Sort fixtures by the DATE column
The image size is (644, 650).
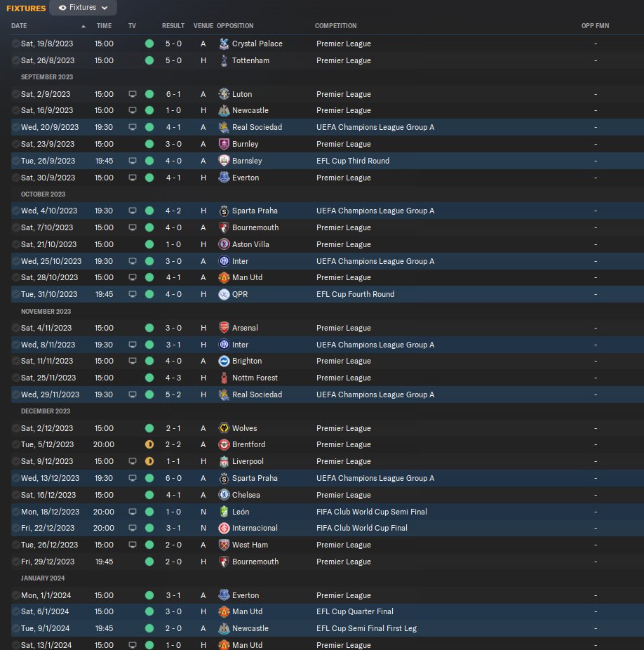(x=19, y=26)
